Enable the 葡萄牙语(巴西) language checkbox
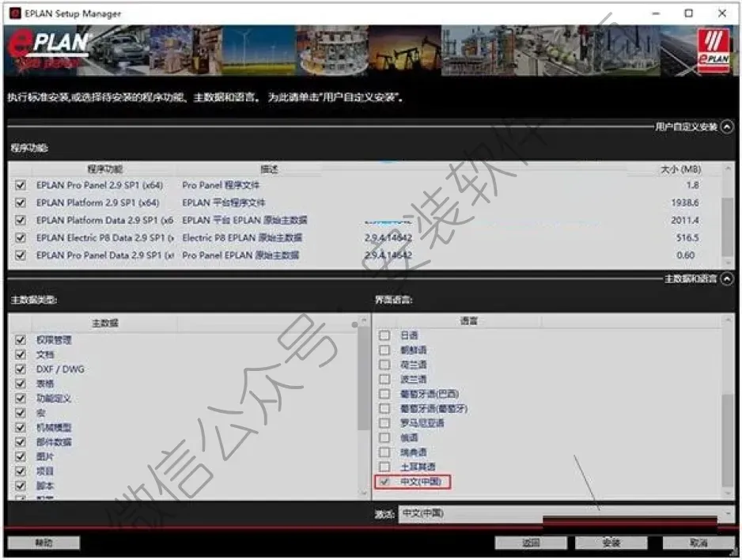Image resolution: width=742 pixels, height=560 pixels. [x=384, y=394]
